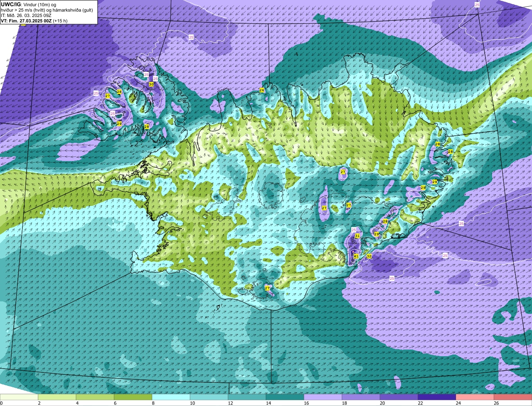Click the 20–22 m/s violet legend swatch
Image resolution: width=532 pixels, height=406 pixels.
(x=399, y=397)
